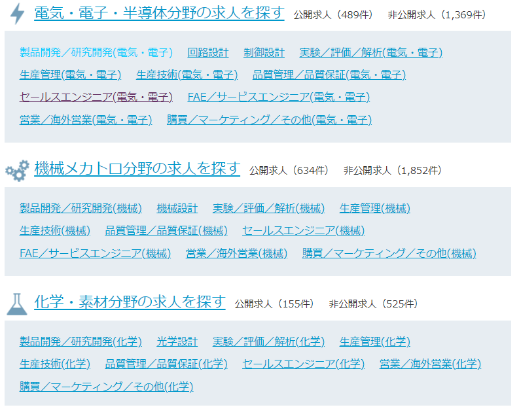Open 購買／マーケティング／その他(機械) link

(389, 254)
